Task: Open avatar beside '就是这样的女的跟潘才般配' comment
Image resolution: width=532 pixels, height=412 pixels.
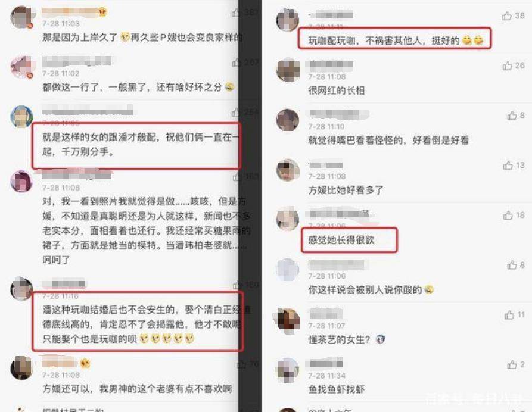Action: pyautogui.click(x=21, y=116)
